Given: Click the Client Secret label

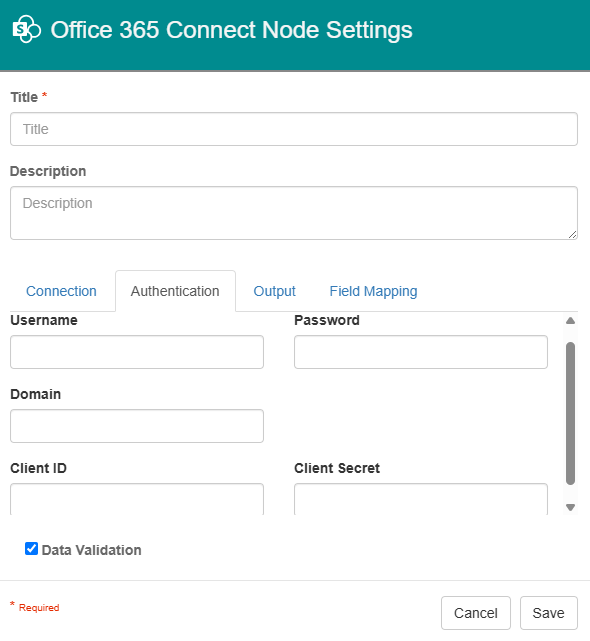Looking at the screenshot, I should click(337, 468).
